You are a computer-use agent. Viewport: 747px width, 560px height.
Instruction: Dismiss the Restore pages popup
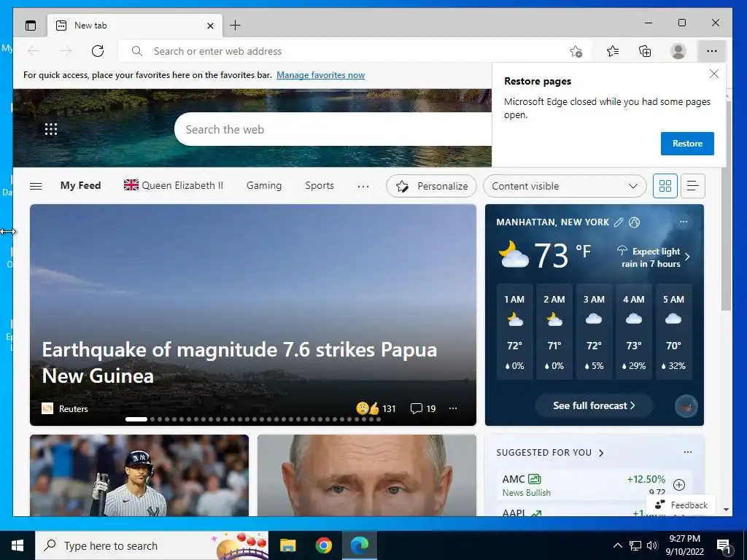[713, 74]
